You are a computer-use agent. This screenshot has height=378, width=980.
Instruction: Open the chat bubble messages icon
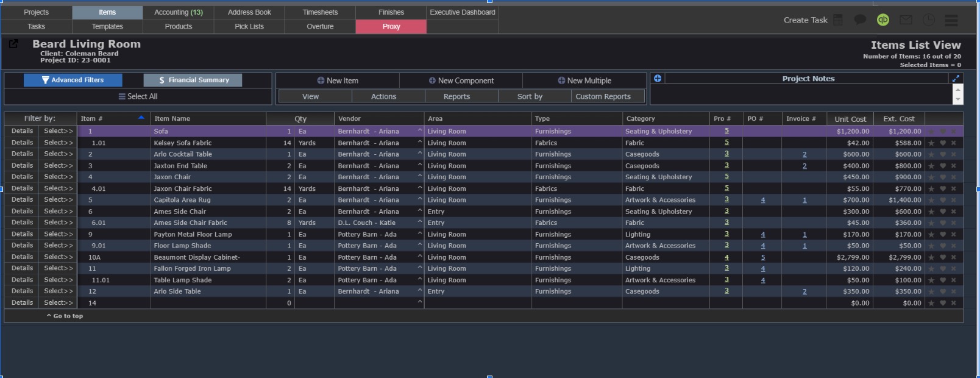click(860, 20)
